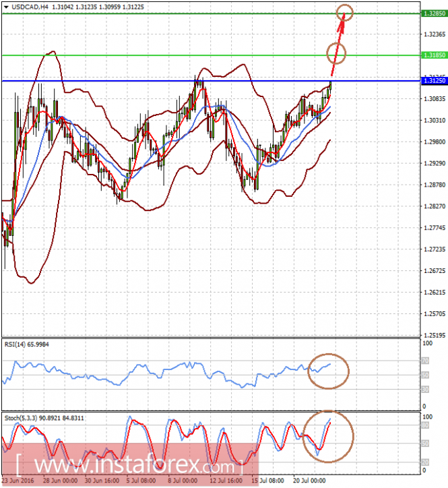Click the brown circle on Stochastic indicator
Screen dimensions: 448x488
(328, 436)
